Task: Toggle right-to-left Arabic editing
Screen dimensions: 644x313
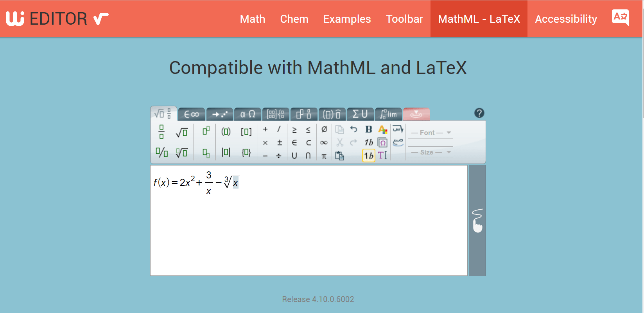Action: tap(398, 129)
